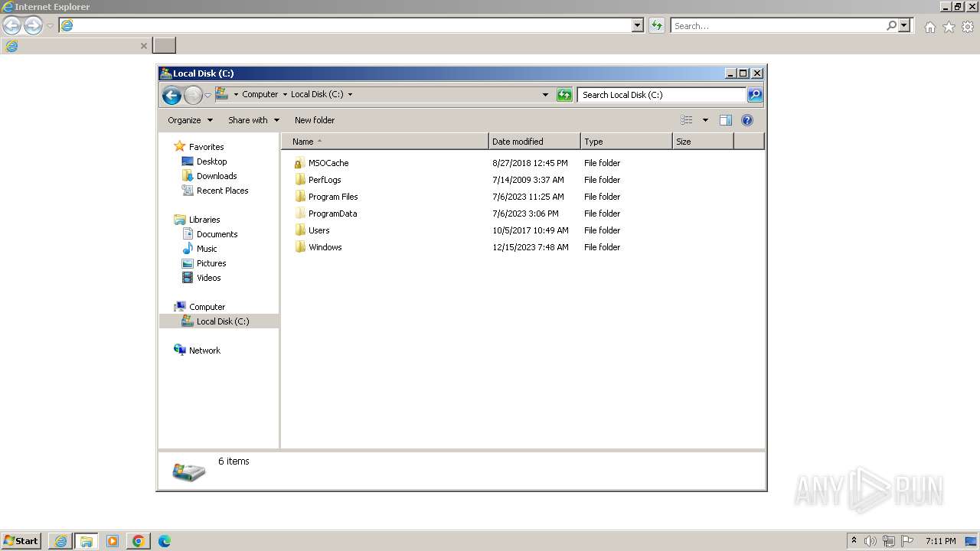The image size is (980, 551).
Task: Expand the IE search provider dropdown
Action: point(904,25)
